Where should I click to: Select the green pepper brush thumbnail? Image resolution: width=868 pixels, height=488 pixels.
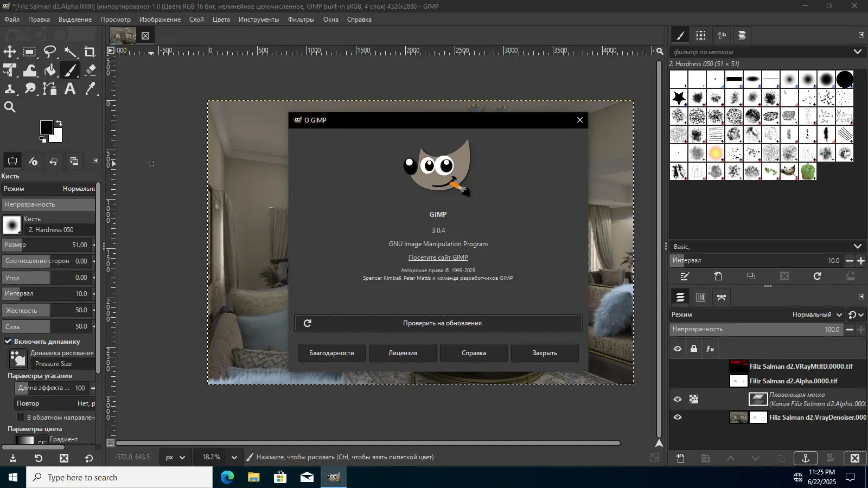point(808,171)
